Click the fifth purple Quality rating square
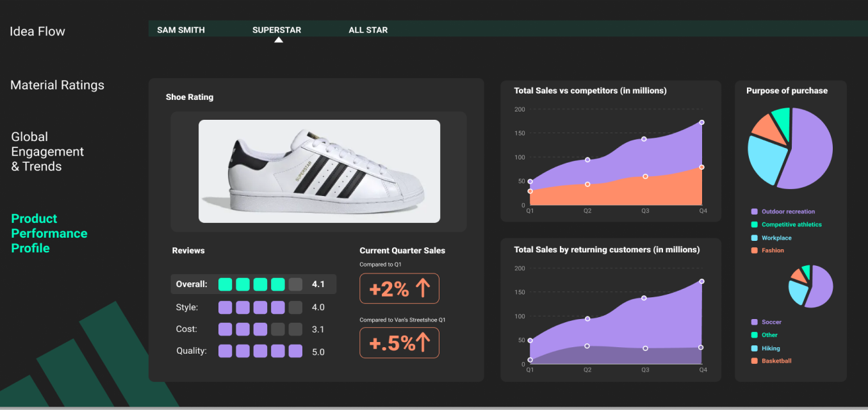Screen dimensions: 868x410 tap(295, 351)
